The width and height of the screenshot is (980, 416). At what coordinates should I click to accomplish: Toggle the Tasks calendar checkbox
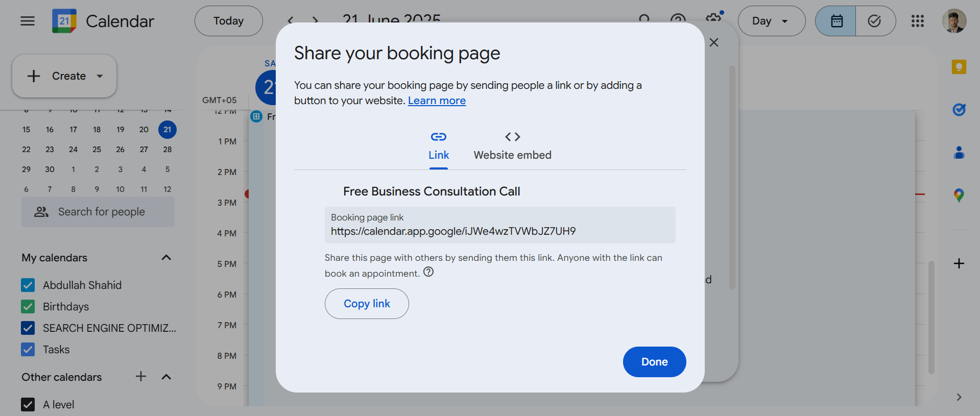click(28, 350)
